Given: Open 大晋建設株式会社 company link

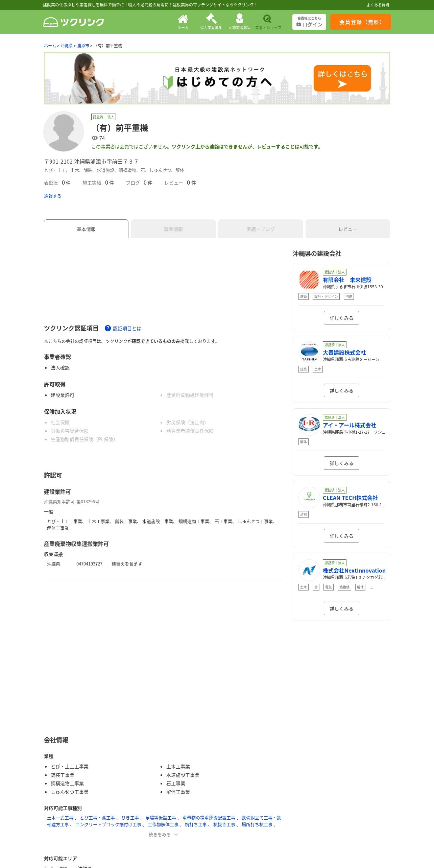Looking at the screenshot, I should pyautogui.click(x=344, y=353).
